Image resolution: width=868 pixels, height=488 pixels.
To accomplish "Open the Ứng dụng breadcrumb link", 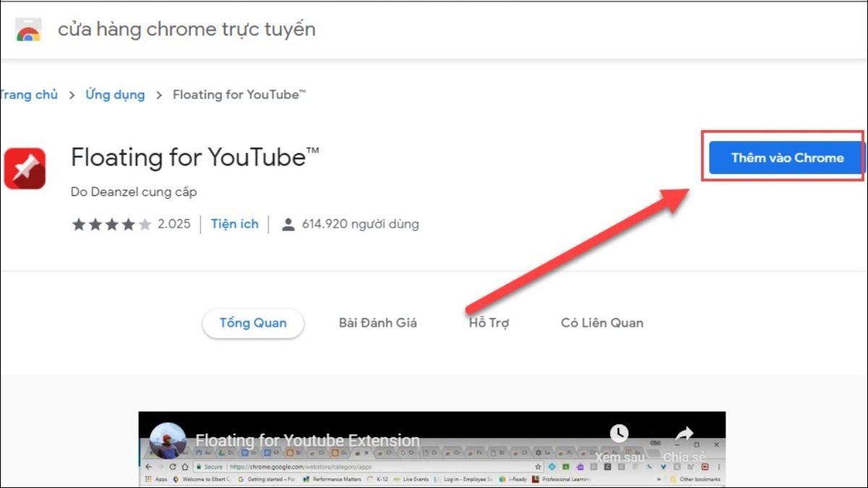I will (x=115, y=95).
